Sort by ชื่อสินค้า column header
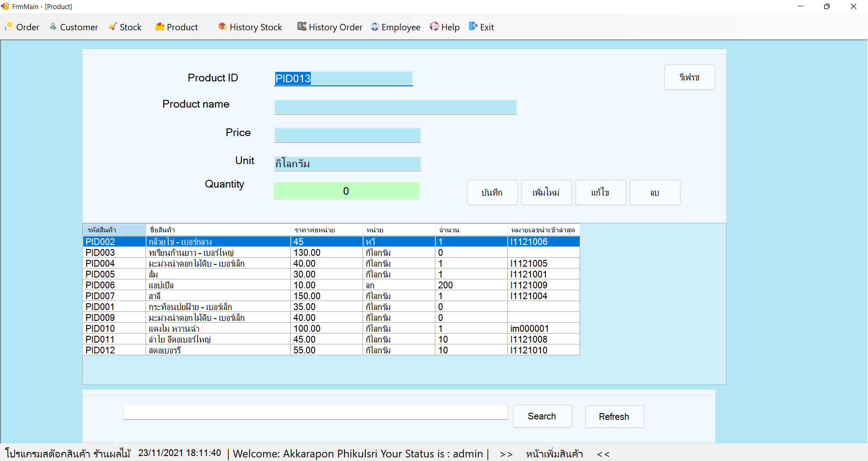Image resolution: width=868 pixels, height=461 pixels. pos(218,230)
